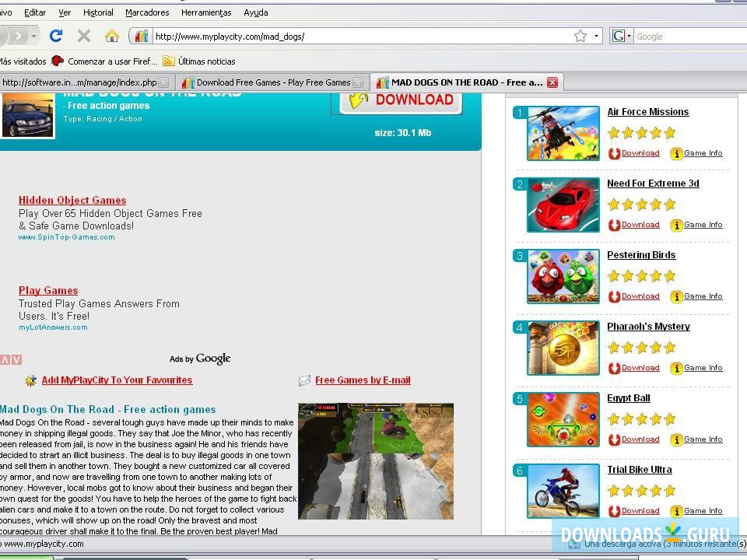Click the Download icon under Trial Bike Ultra
Screen dimensions: 747x560
point(614,511)
